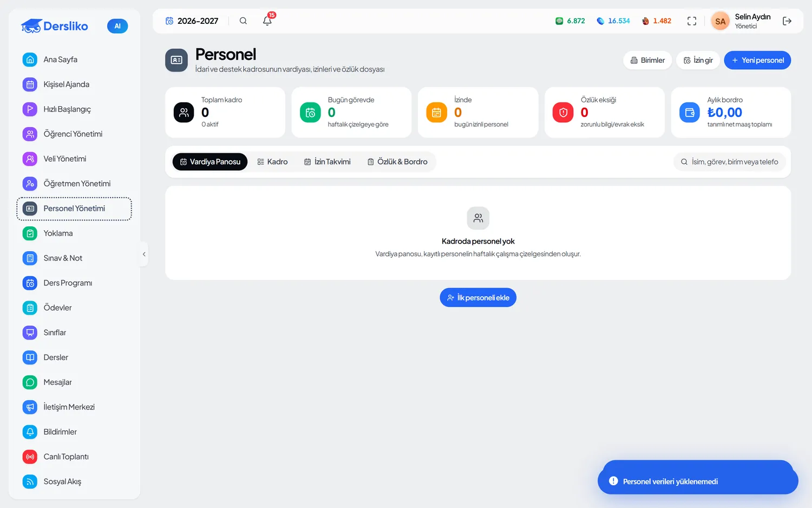The width and height of the screenshot is (812, 508).
Task: Click the blue 16.534 counter
Action: (613, 21)
